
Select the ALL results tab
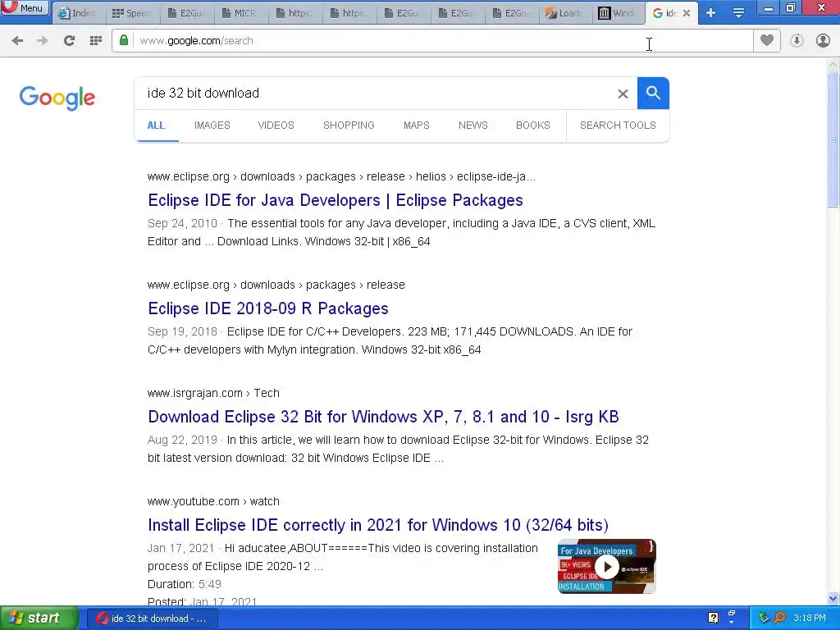coord(156,126)
